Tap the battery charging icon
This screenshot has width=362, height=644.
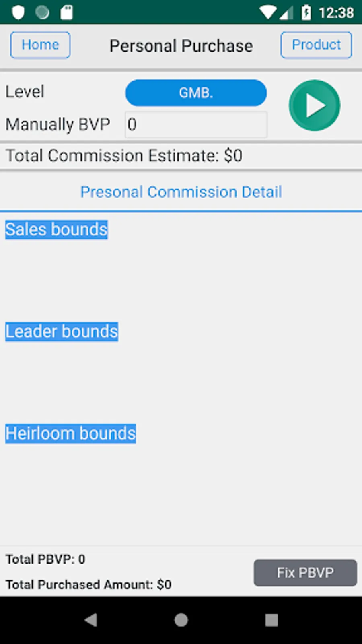[x=306, y=12]
